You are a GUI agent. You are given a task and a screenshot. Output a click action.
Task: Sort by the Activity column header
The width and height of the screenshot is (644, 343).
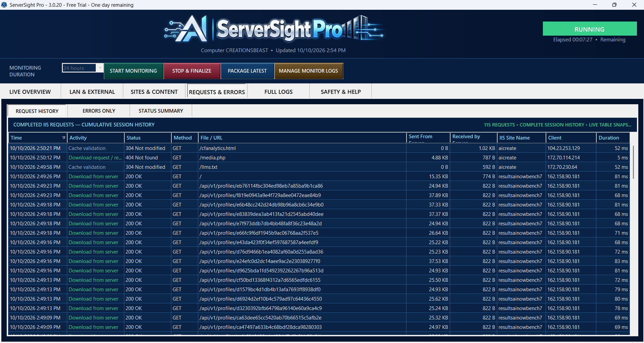point(96,138)
